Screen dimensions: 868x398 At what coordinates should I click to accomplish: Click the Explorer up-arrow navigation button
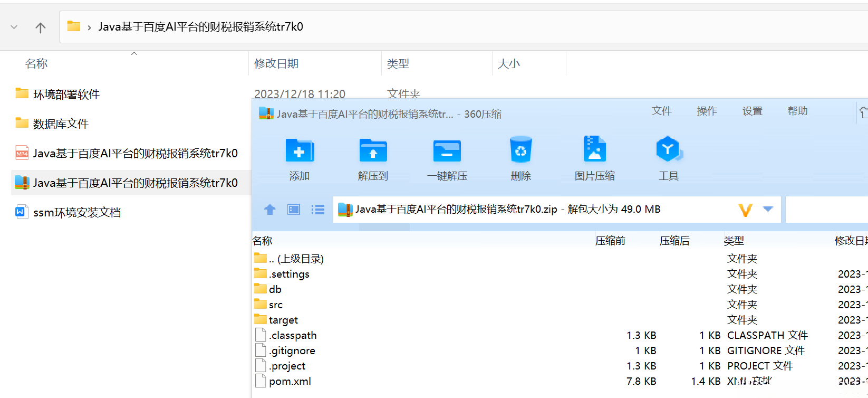click(41, 27)
